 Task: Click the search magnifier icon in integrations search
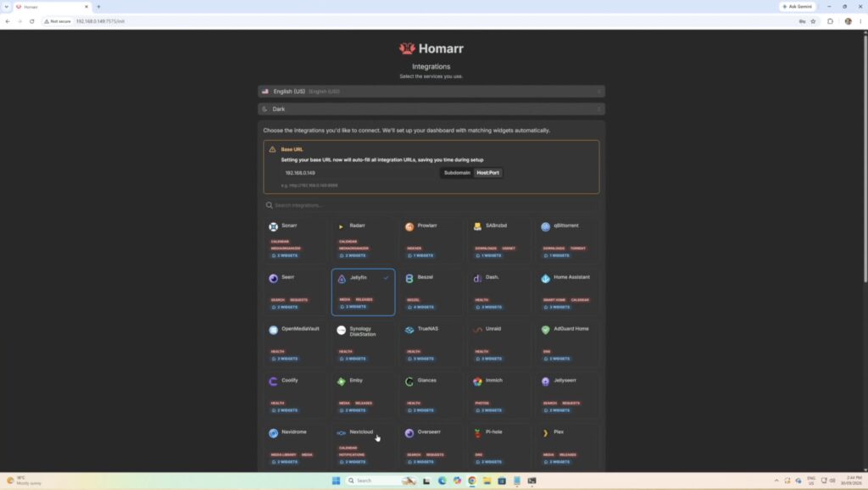(x=269, y=205)
